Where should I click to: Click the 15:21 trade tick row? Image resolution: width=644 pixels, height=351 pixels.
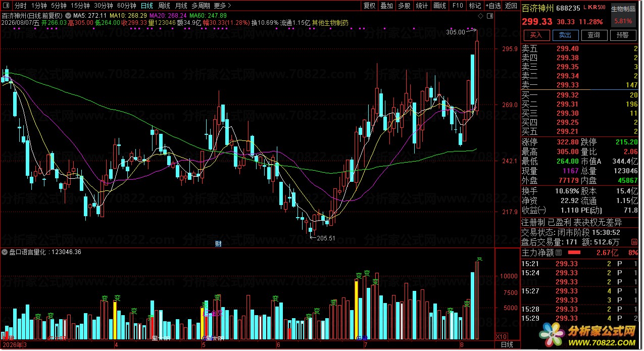[x=580, y=264]
